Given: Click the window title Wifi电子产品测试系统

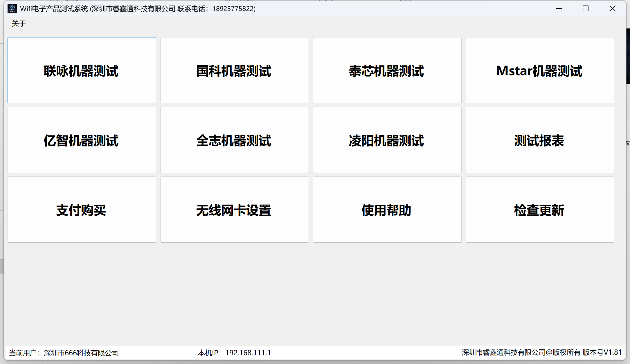Looking at the screenshot, I should [54, 9].
